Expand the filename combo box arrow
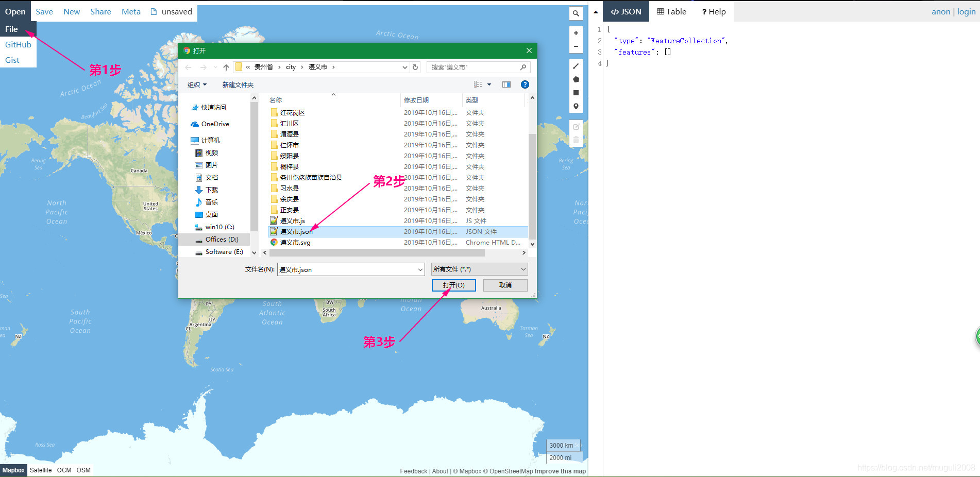 point(420,269)
